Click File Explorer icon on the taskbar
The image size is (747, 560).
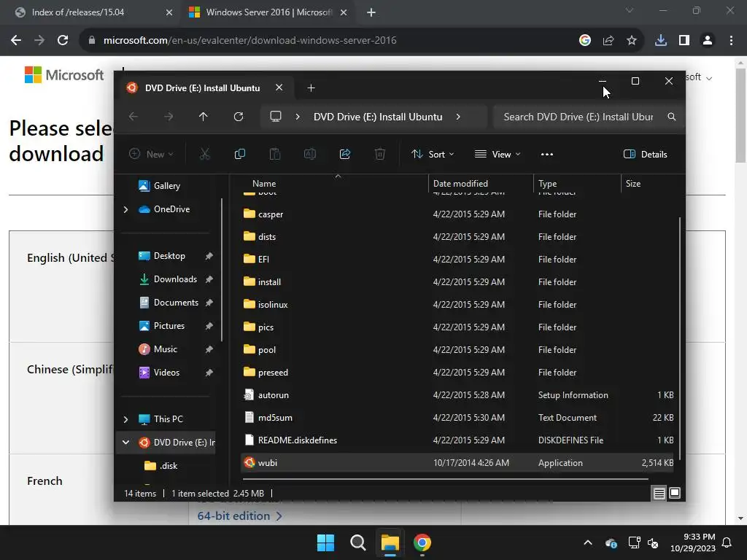coord(390,542)
